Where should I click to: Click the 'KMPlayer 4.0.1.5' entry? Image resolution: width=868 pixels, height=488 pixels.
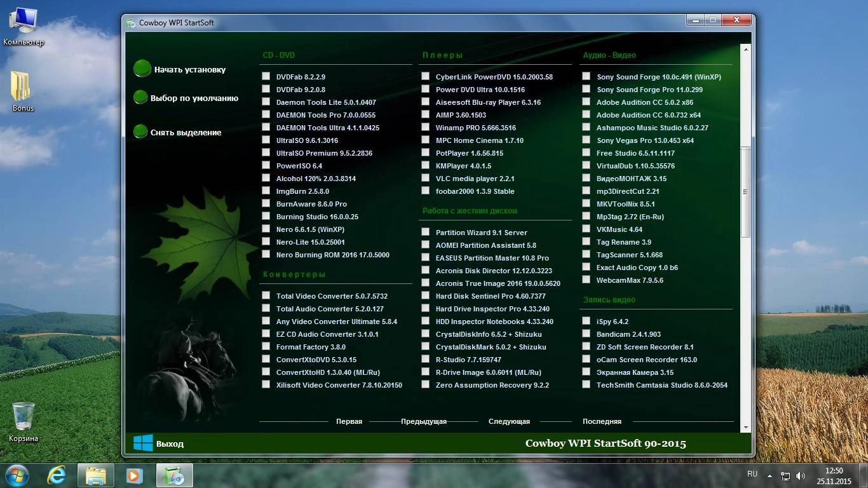463,166
